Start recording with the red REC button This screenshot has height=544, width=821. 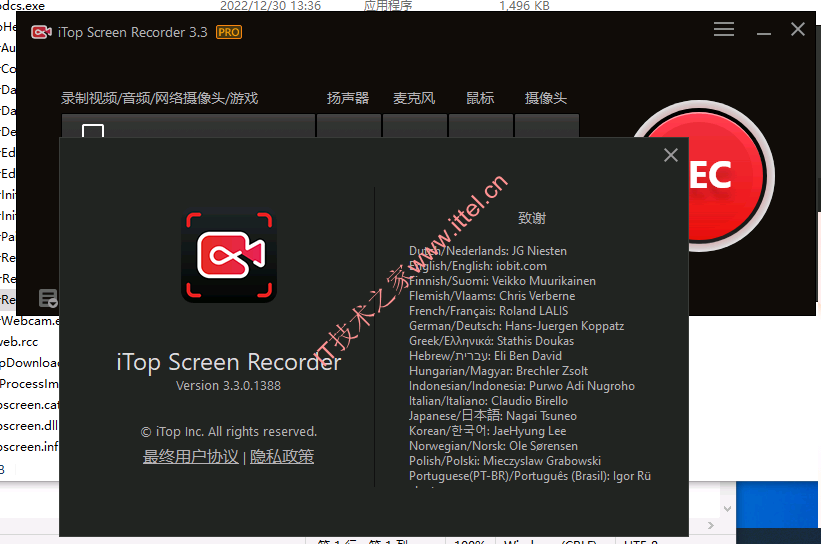(x=728, y=175)
